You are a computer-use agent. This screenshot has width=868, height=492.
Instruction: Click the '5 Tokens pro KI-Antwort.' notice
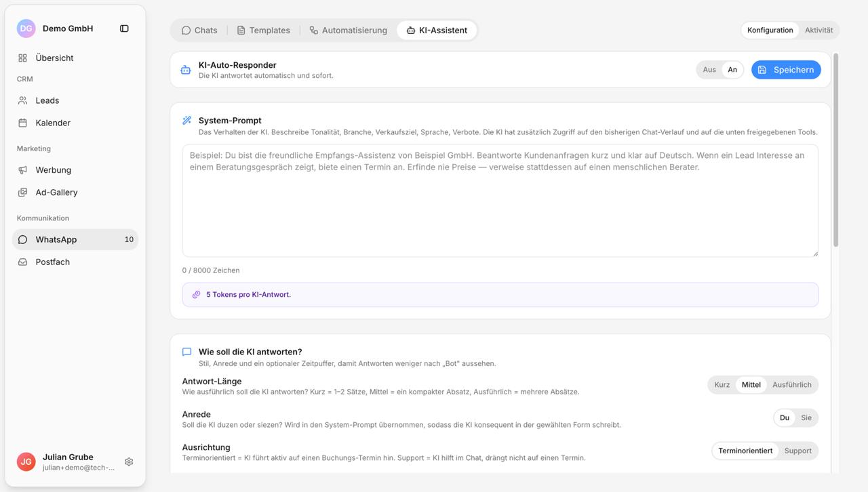click(500, 295)
